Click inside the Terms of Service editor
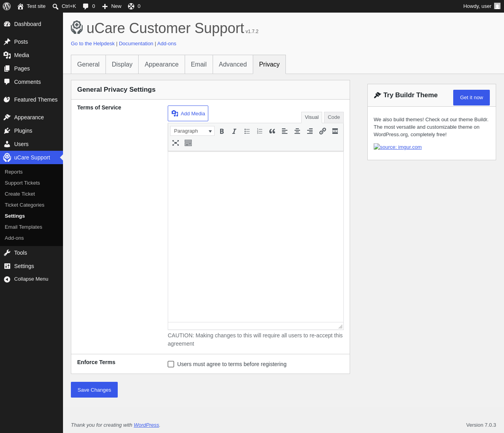This screenshot has height=433, width=504. point(256,237)
